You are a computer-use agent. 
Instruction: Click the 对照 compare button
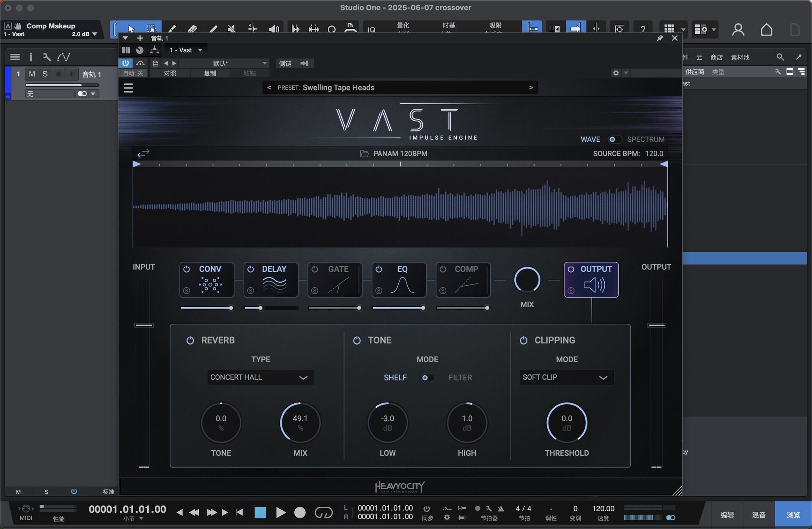click(170, 73)
